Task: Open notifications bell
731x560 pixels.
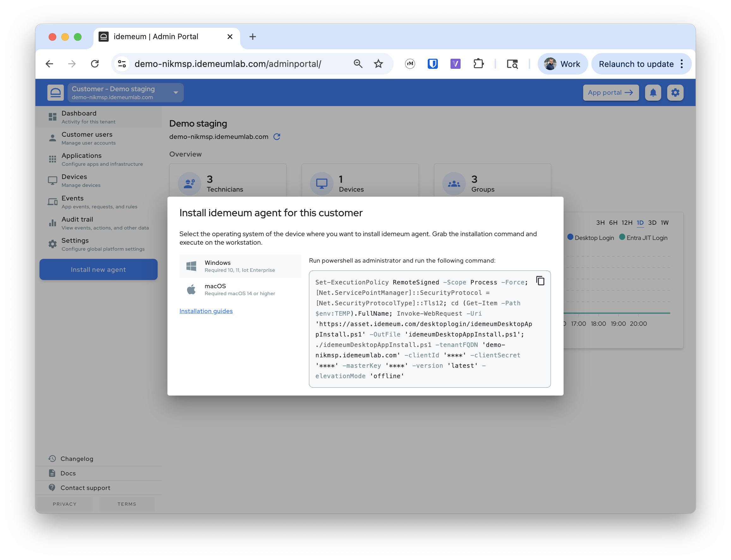Action: coord(653,93)
